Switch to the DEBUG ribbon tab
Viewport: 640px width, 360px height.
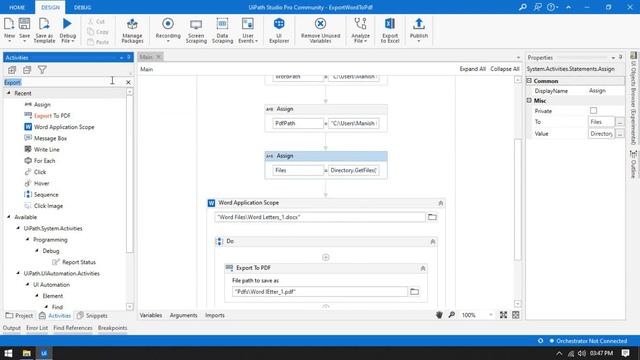[82, 7]
